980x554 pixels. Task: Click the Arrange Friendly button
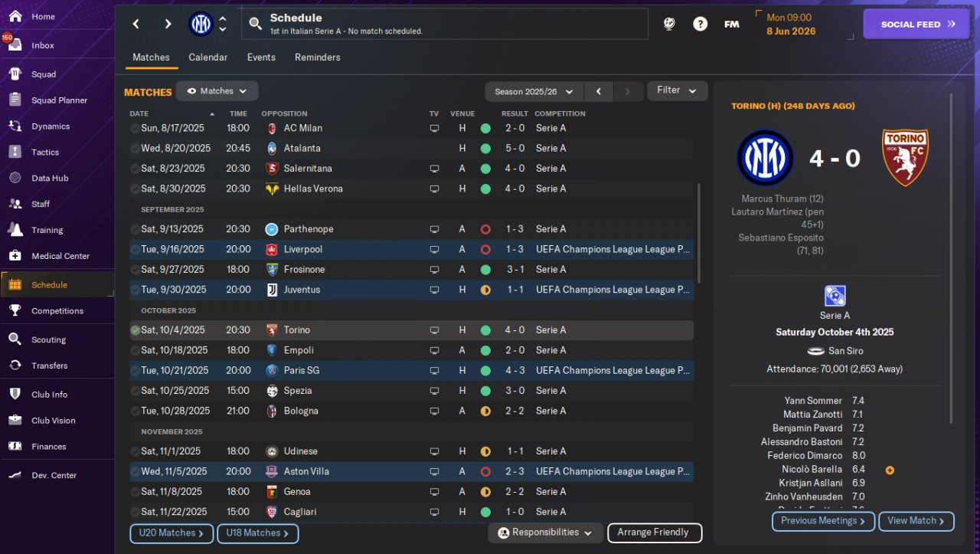pos(654,533)
